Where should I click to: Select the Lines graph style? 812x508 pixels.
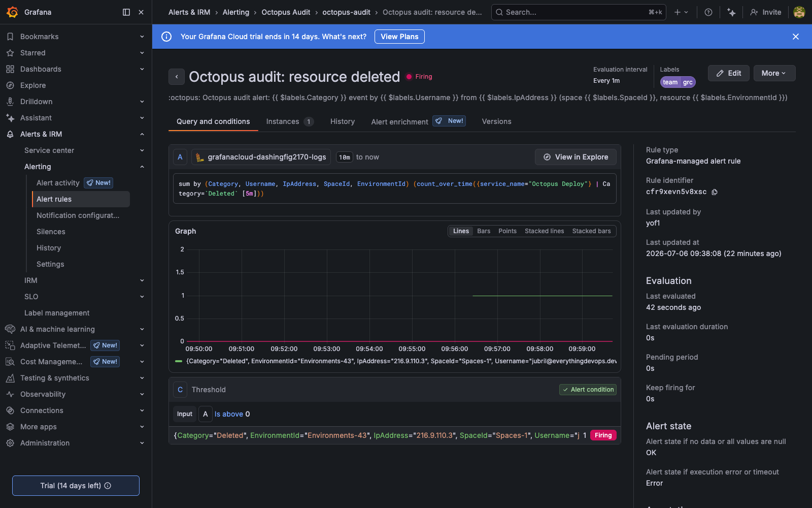coord(461,231)
